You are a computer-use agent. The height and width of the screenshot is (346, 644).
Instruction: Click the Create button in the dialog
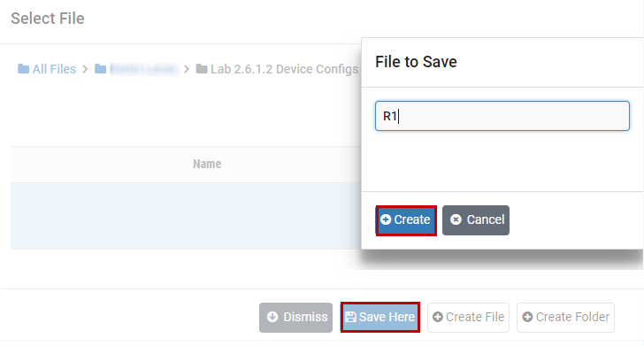[406, 220]
